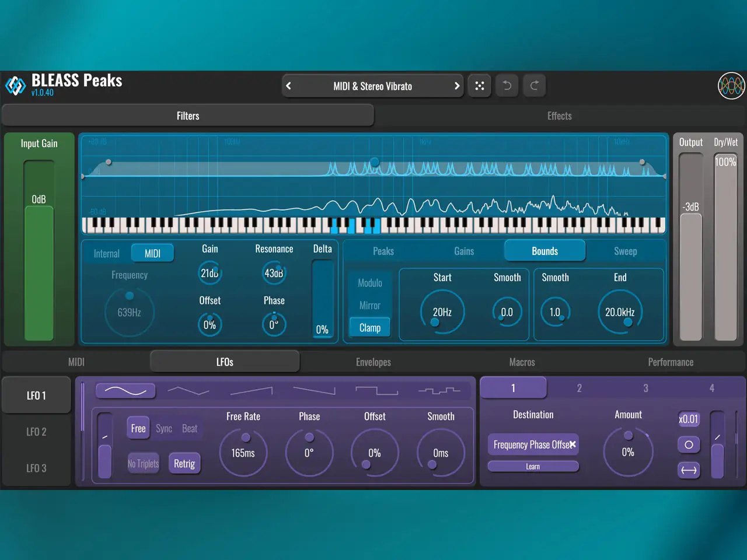Click the Output level slider

pos(691,247)
